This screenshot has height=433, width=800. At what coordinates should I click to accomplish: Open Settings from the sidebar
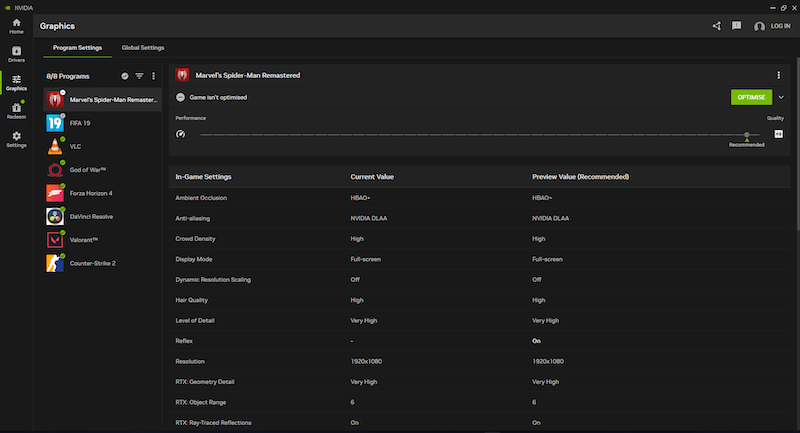[x=16, y=139]
